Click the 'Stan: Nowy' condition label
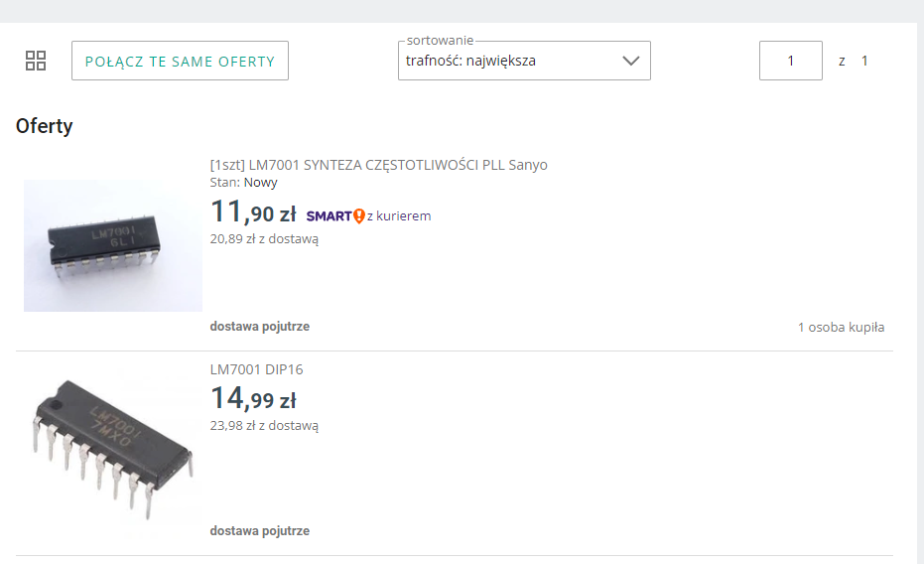 pos(243,182)
